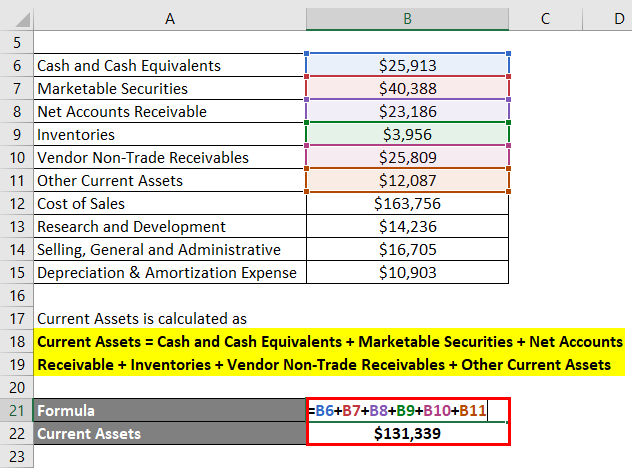Select row 17 header
The height and width of the screenshot is (468, 632).
[17, 318]
